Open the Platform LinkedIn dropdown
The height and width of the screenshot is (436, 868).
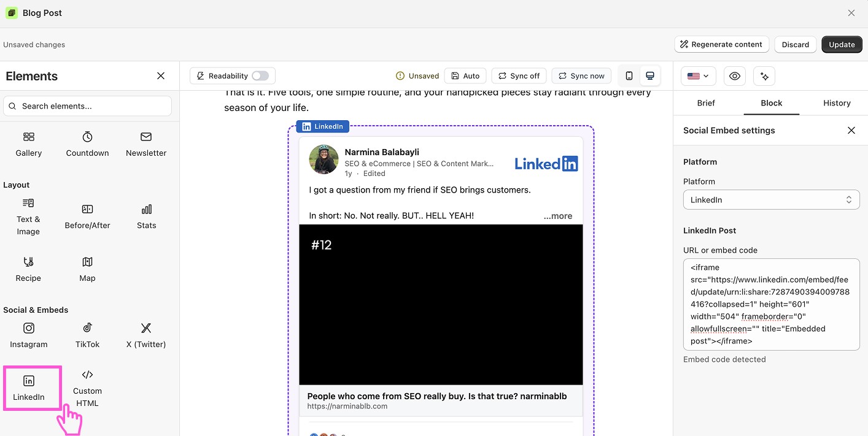771,200
